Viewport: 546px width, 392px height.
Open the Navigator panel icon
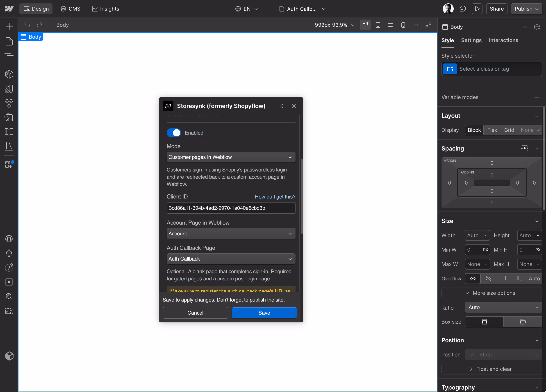9,56
